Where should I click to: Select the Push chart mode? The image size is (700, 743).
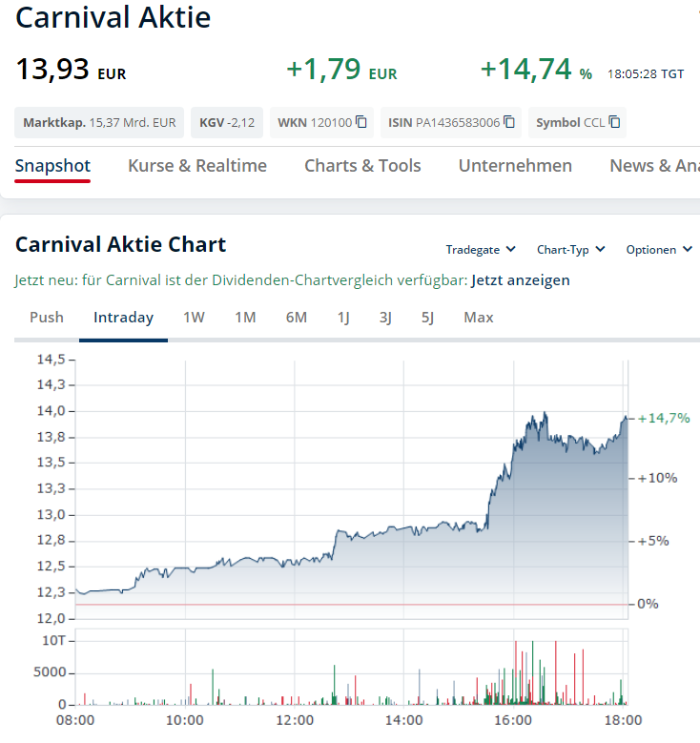point(47,318)
